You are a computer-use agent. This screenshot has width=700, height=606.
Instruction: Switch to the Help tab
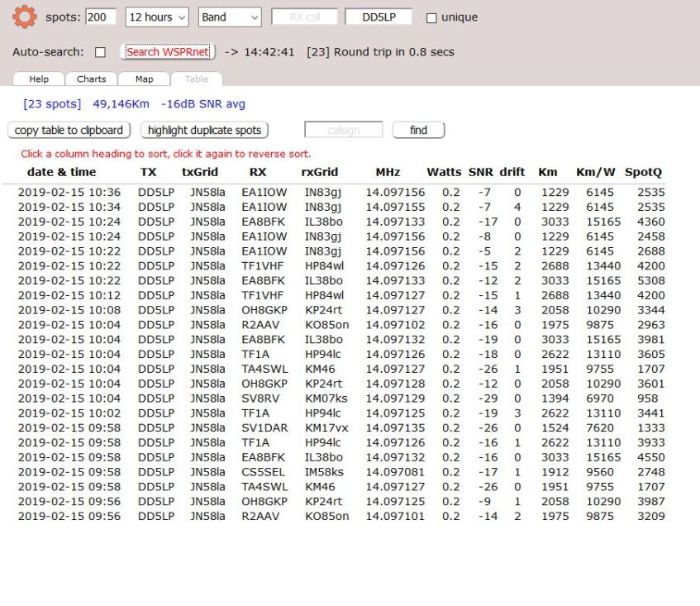pyautogui.click(x=39, y=79)
